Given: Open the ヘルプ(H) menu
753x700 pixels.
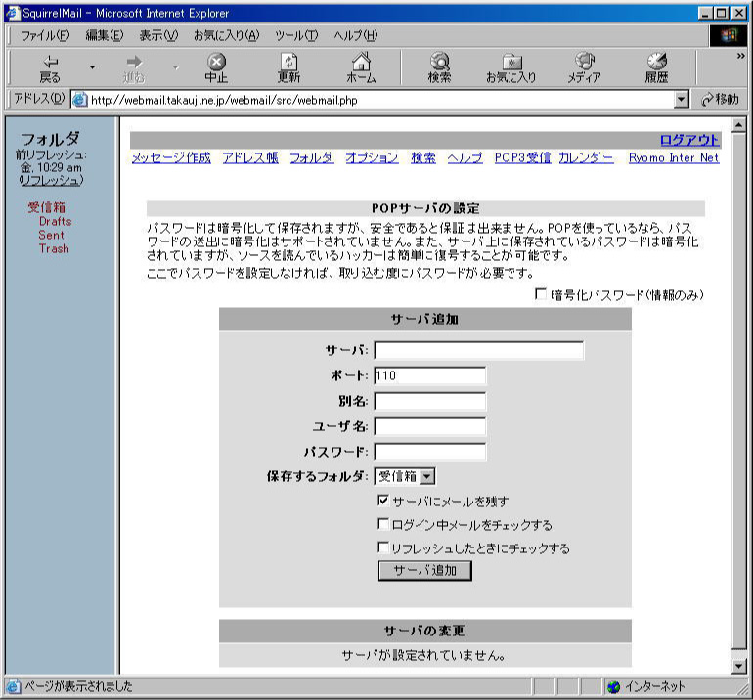Looking at the screenshot, I should (356, 35).
